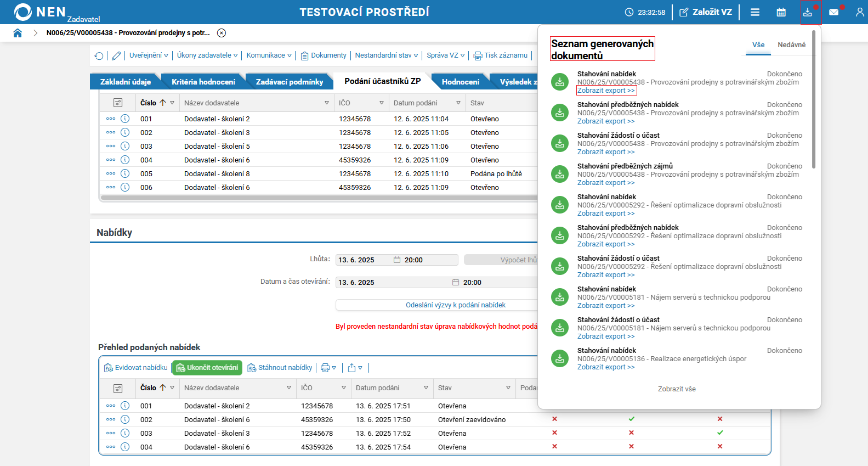Click the user profile icon
Screen dimensions: 868x466
point(859,12)
